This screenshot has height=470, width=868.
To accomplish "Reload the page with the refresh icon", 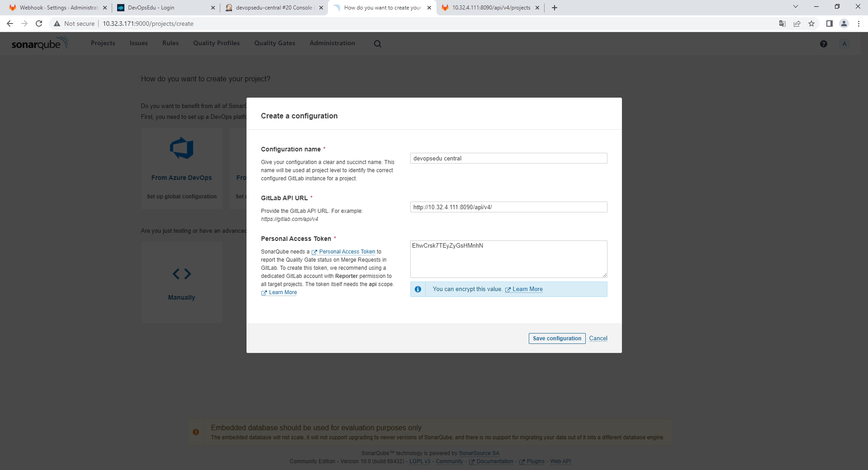I will coord(39,23).
